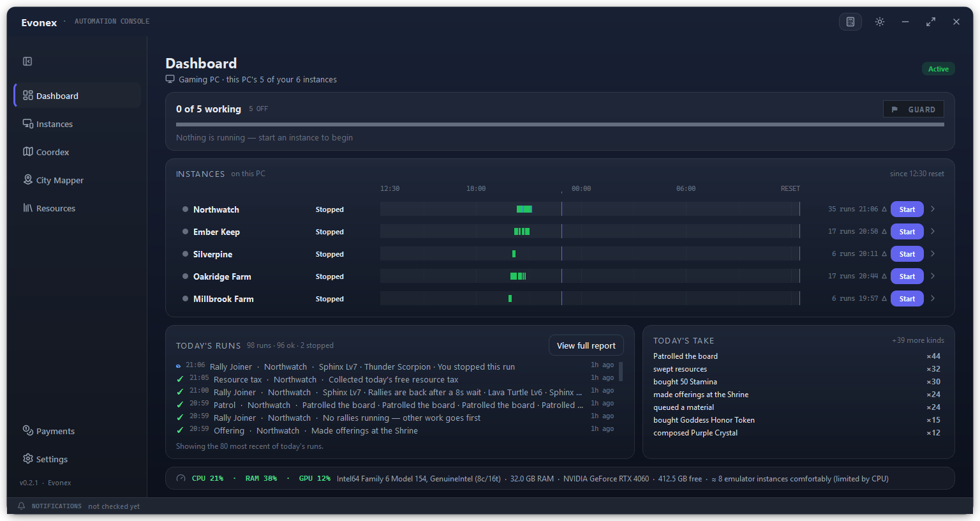Viewport: 980px width, 521px height.
Task: Click the Payments coins icon
Action: point(28,430)
